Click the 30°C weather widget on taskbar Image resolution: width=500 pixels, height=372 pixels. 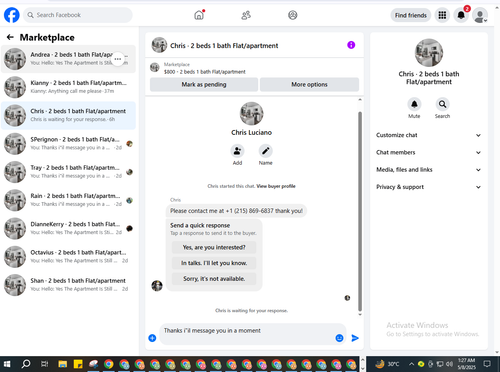387,364
